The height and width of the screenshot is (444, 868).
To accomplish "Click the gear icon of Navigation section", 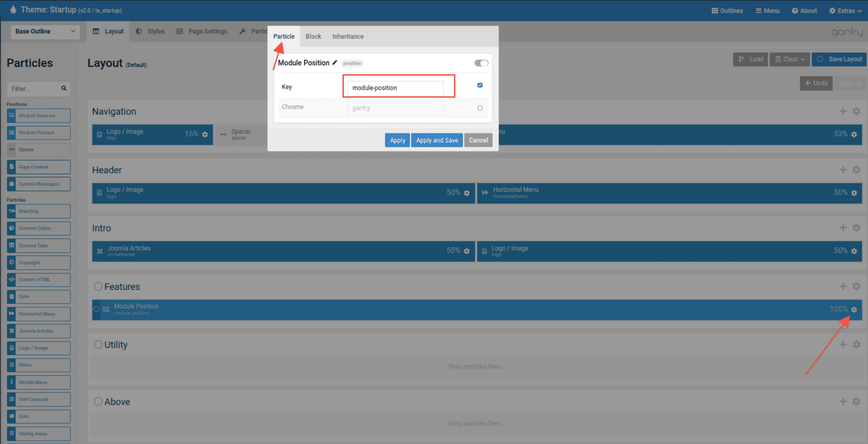I will [856, 111].
